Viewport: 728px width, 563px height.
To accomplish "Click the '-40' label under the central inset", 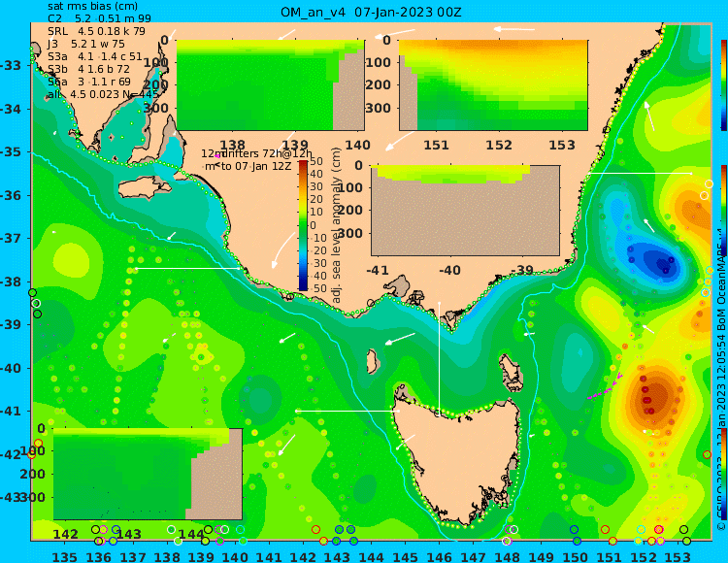I will click(449, 270).
